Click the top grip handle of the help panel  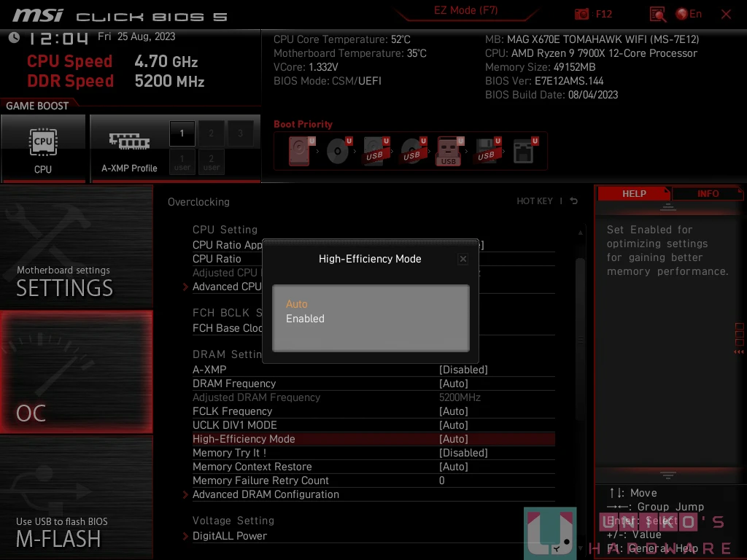(668, 206)
